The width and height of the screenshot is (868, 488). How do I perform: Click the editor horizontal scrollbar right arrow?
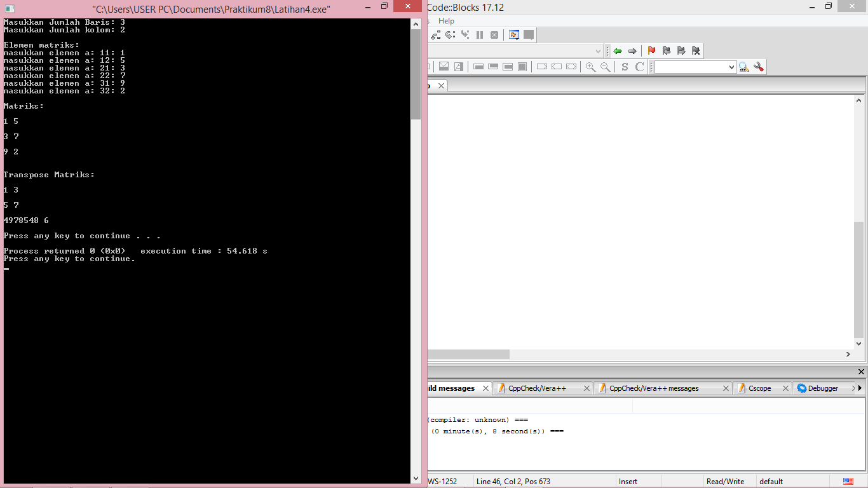click(x=848, y=354)
